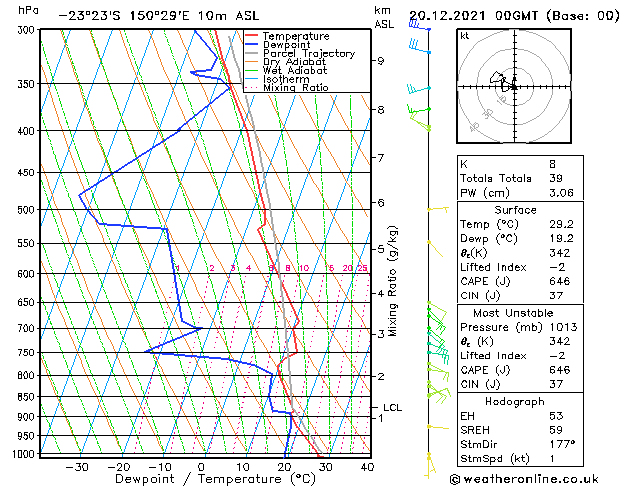629x486 pixels.
Task: Click the Dry Adiabat legend label
Action: click(x=294, y=62)
